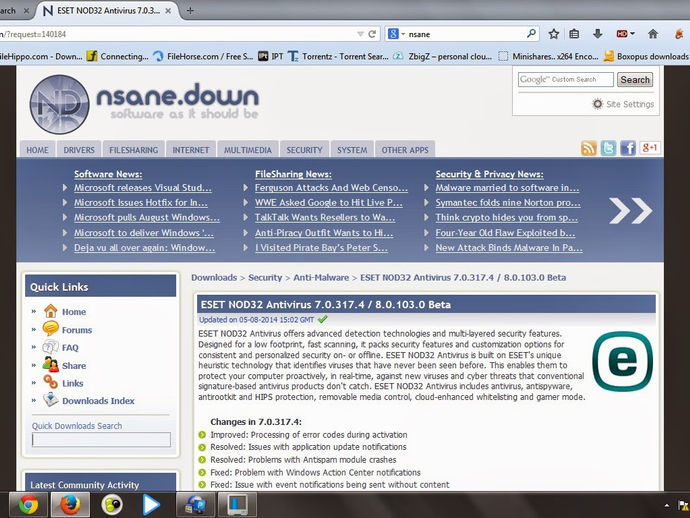Screen dimensions: 690x518
Task: Open the monitor taskbar icon
Action: [x=238, y=504]
